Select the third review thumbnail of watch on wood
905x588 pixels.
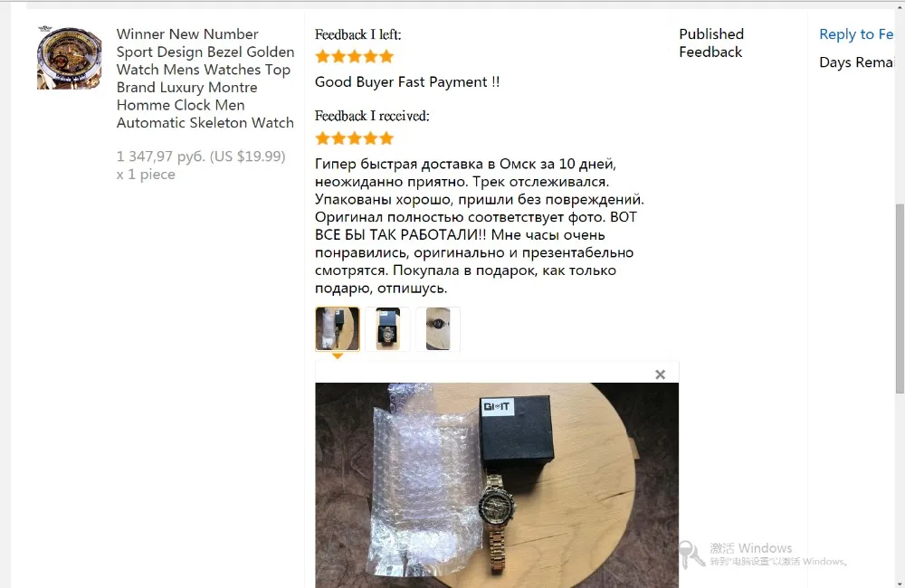coord(438,329)
